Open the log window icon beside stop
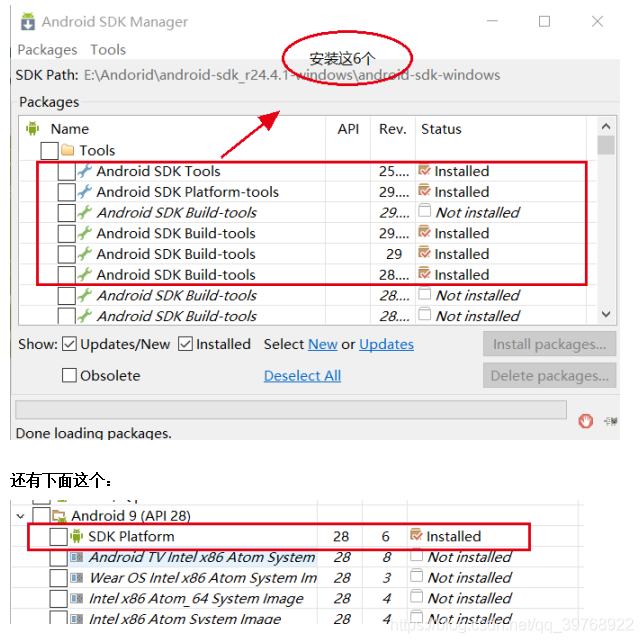This screenshot has width=643, height=643. [x=611, y=421]
